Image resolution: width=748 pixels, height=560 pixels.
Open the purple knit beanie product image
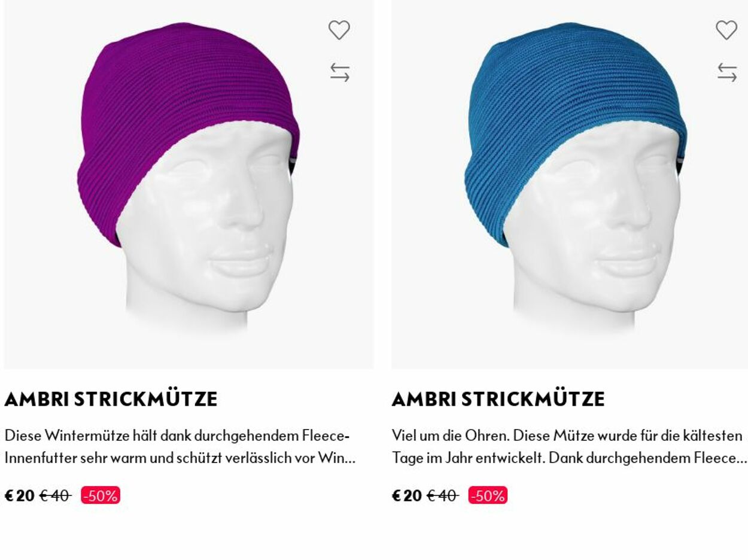click(188, 184)
